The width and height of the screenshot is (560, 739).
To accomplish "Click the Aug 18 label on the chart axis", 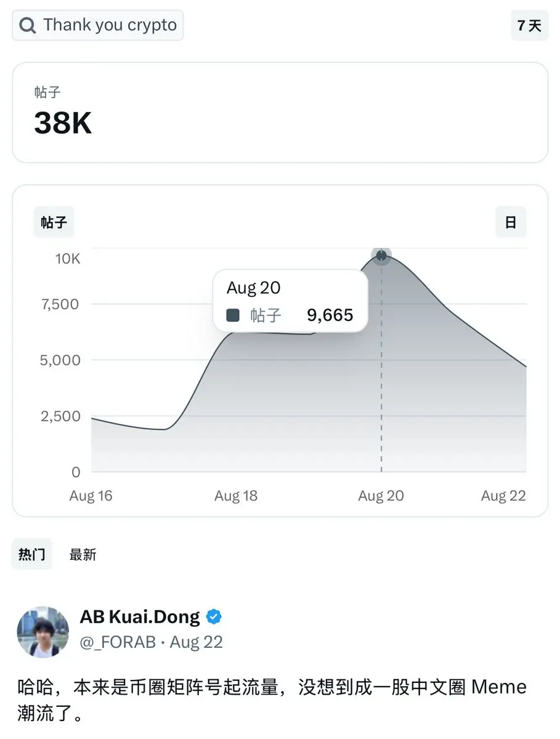I will 236,496.
